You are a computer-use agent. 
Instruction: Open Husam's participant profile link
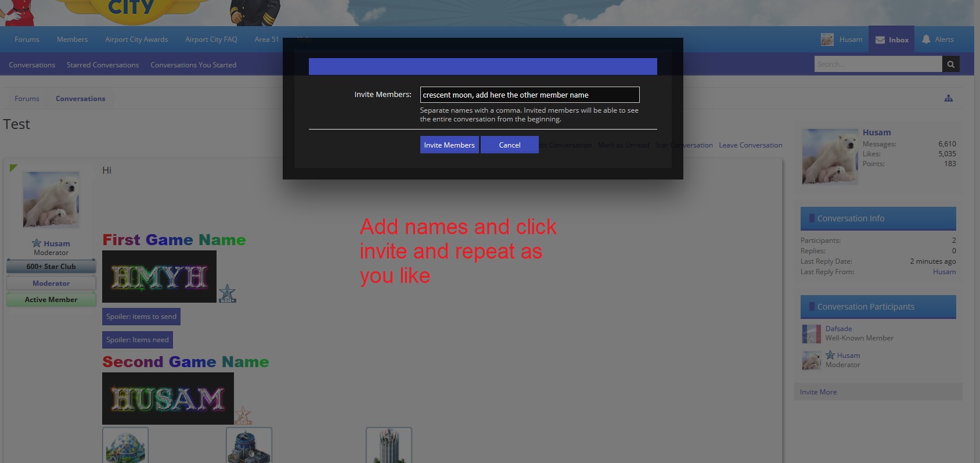click(849, 356)
